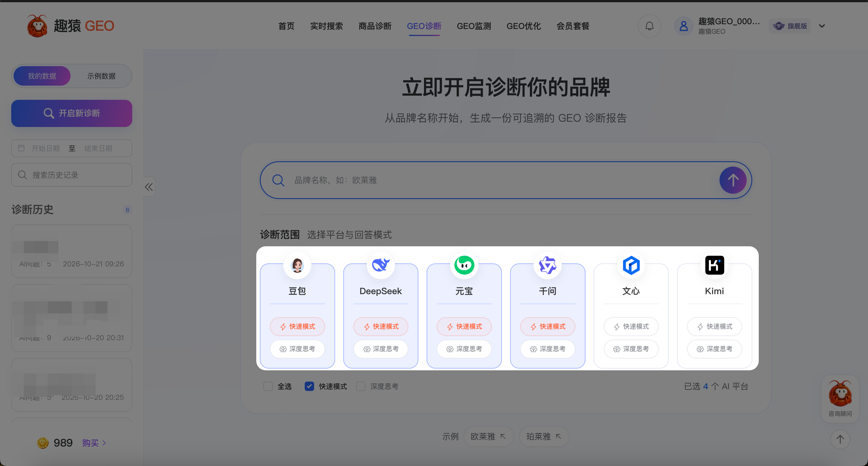Screen dimensions: 868x466
Task: Click the Kimi black icon
Action: (x=714, y=265)
